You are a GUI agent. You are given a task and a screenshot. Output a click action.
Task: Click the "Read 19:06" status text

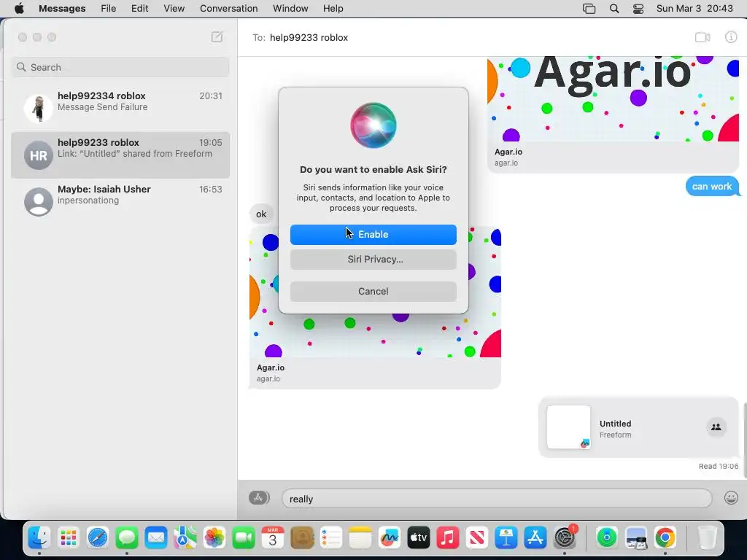(719, 466)
